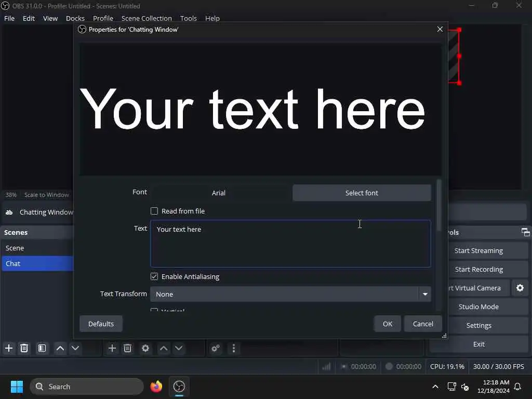Click the 'Your text here' preview

point(252,108)
